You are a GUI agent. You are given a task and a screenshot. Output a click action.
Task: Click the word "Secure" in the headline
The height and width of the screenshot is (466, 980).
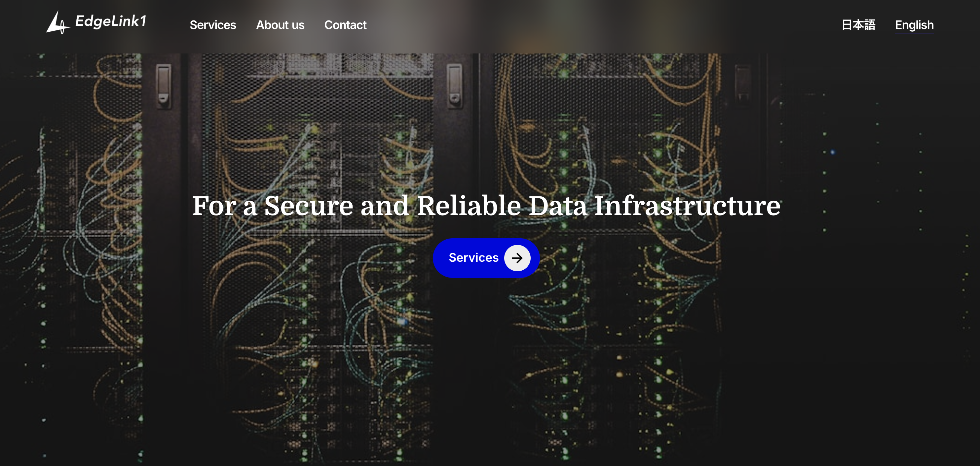point(309,206)
